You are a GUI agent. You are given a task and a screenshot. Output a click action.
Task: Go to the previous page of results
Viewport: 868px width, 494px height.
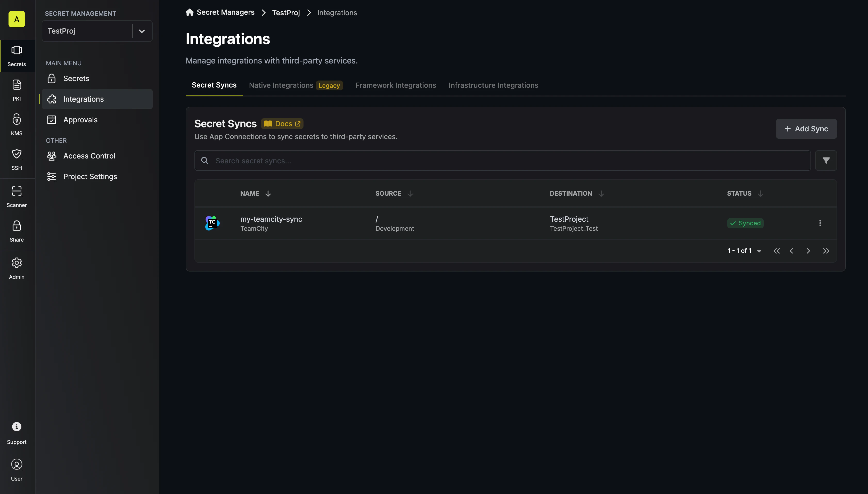pyautogui.click(x=792, y=251)
